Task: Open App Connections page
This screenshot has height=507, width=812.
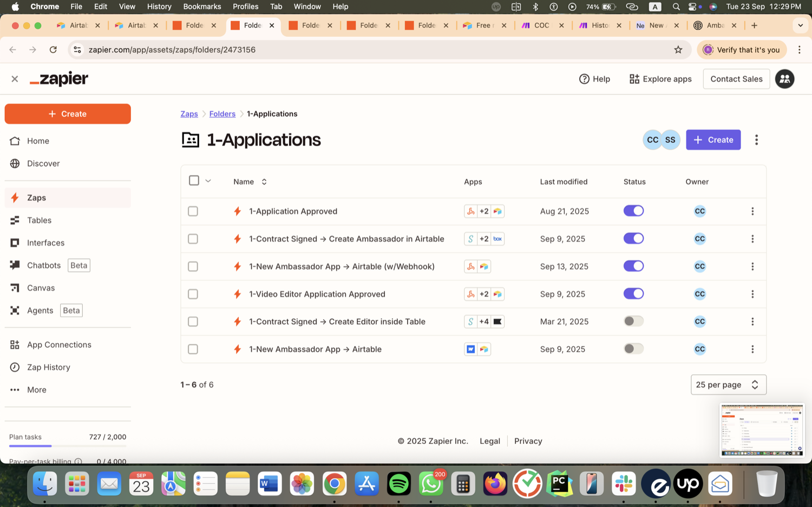Action: point(68,345)
